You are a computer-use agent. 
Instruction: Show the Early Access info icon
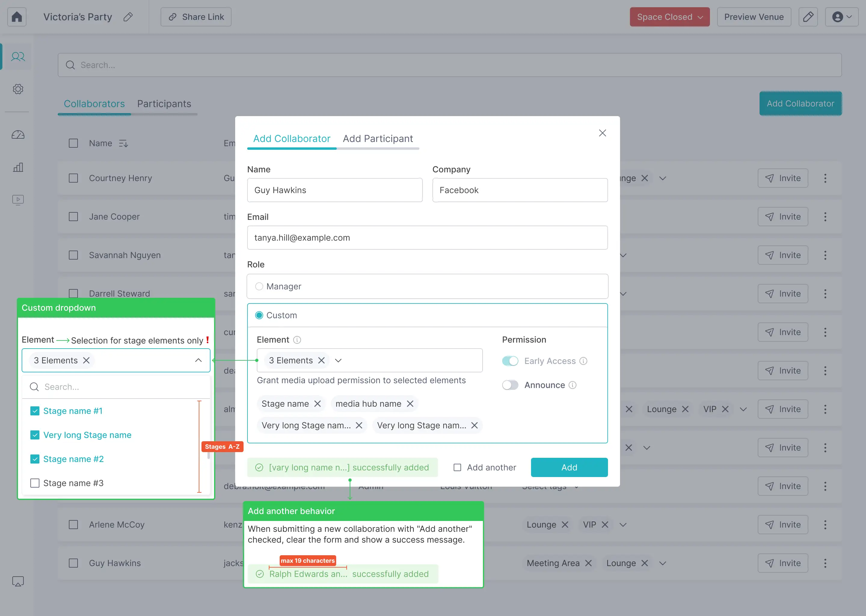pos(584,361)
